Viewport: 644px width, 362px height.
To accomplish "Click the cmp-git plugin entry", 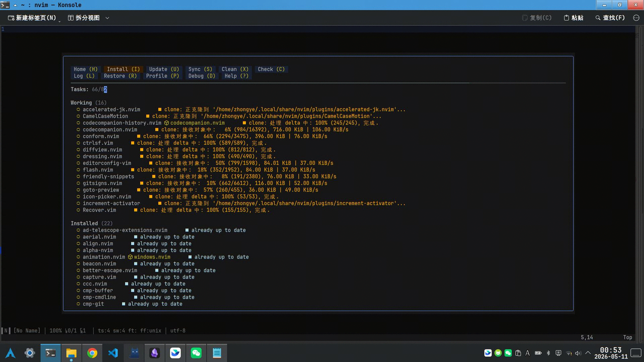I will pyautogui.click(x=94, y=304).
